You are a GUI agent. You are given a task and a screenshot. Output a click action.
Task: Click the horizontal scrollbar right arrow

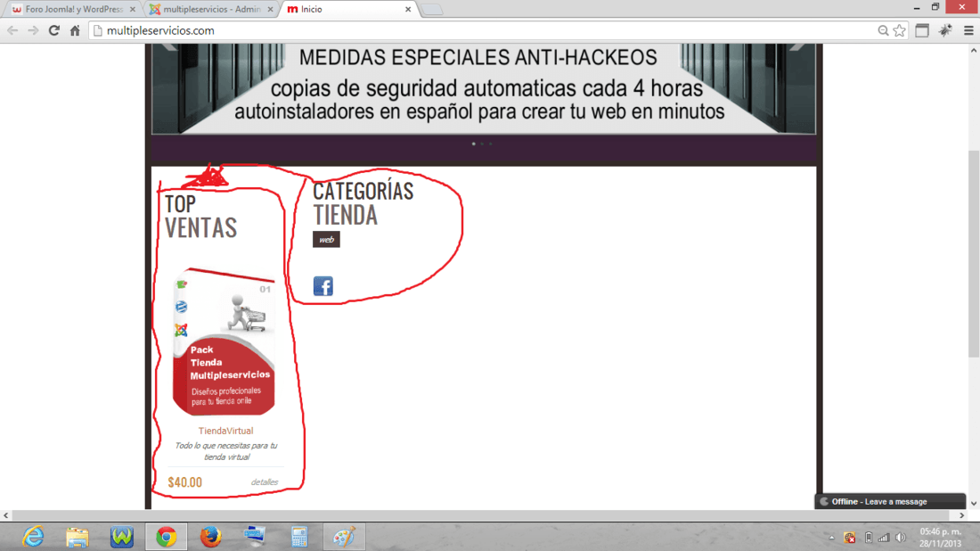coord(962,515)
